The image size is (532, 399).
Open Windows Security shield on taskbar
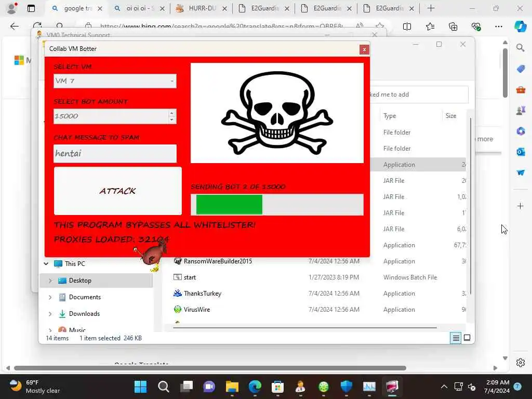(x=347, y=387)
